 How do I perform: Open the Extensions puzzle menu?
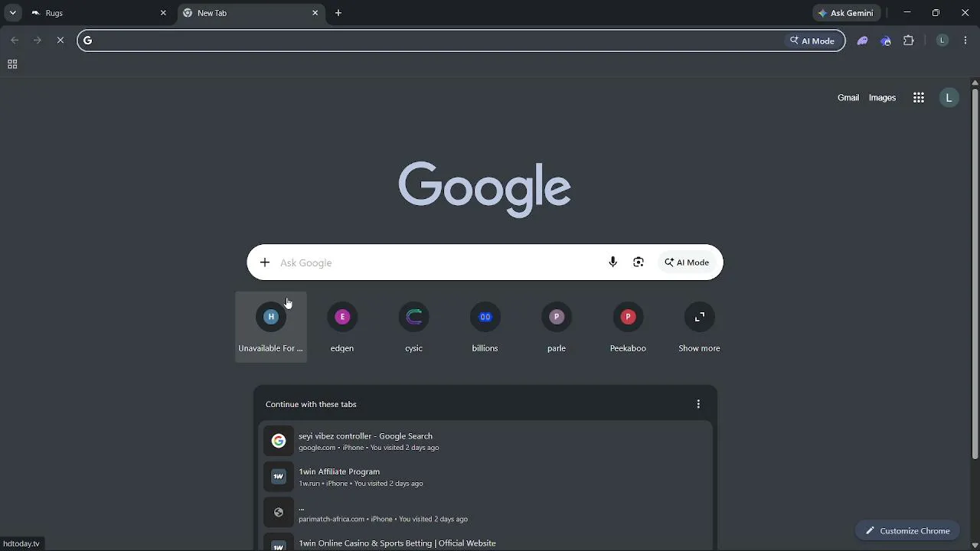click(909, 41)
